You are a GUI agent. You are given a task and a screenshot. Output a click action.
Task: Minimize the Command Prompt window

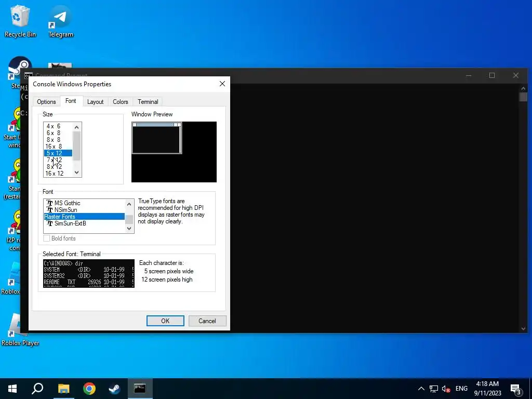(x=469, y=75)
